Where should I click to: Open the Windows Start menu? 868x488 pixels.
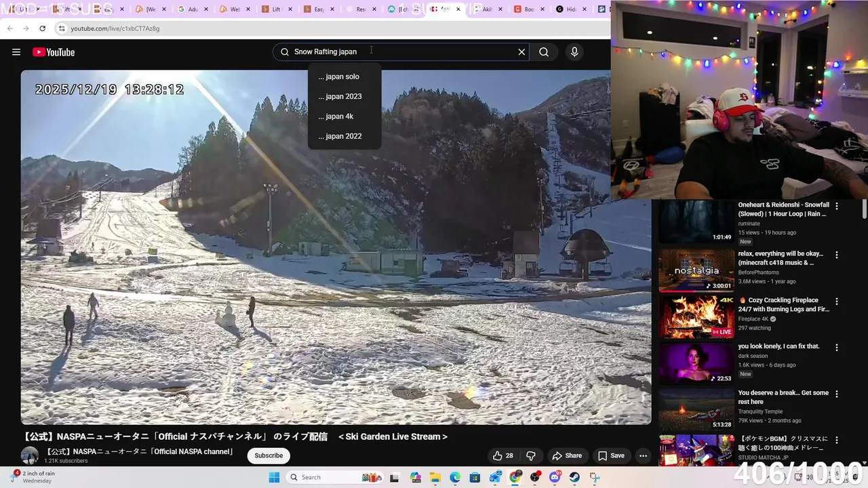point(274,477)
